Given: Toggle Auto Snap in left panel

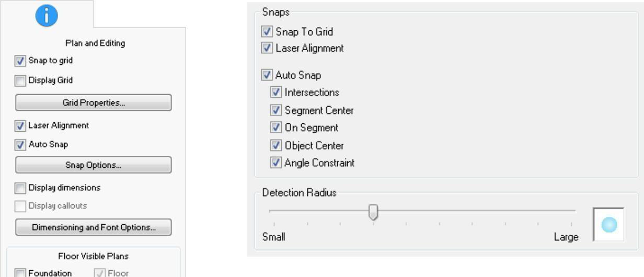Looking at the screenshot, I should pos(19,144).
